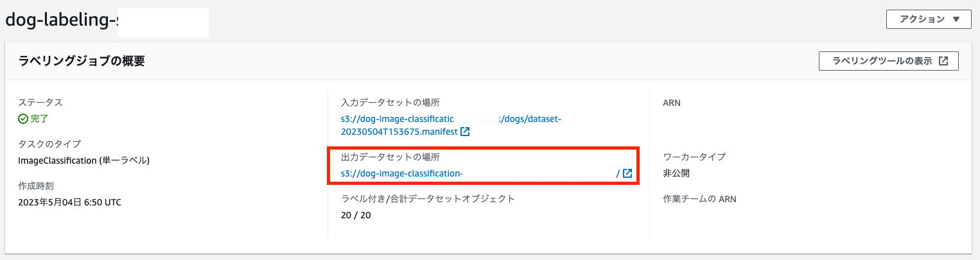Click the ステータス label
This screenshot has width=980, height=260.
pos(40,103)
